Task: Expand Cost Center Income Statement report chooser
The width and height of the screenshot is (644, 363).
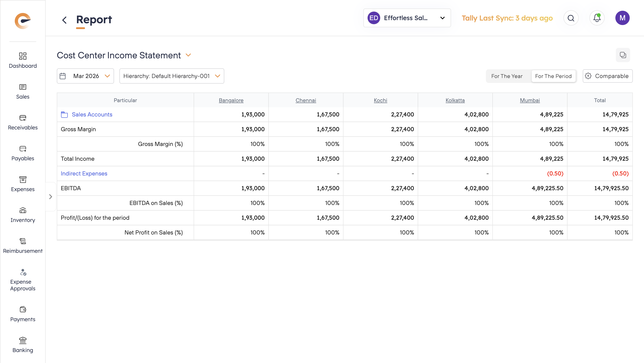Action: [188, 55]
